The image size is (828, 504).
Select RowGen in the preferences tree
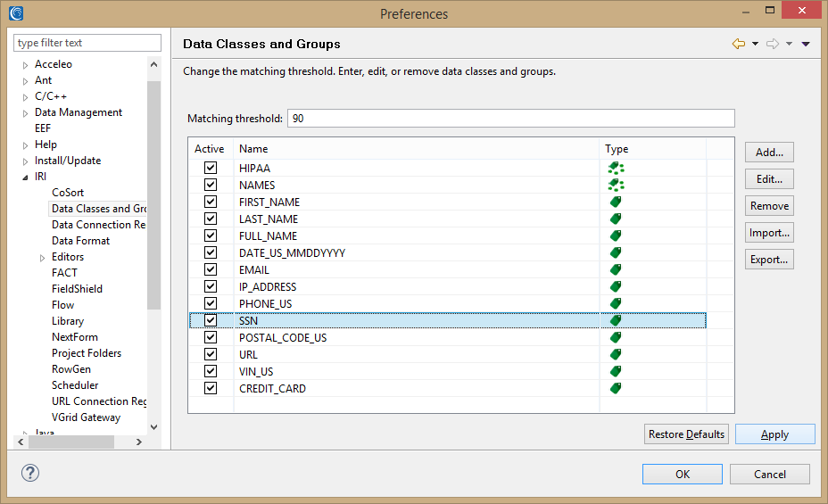click(71, 369)
